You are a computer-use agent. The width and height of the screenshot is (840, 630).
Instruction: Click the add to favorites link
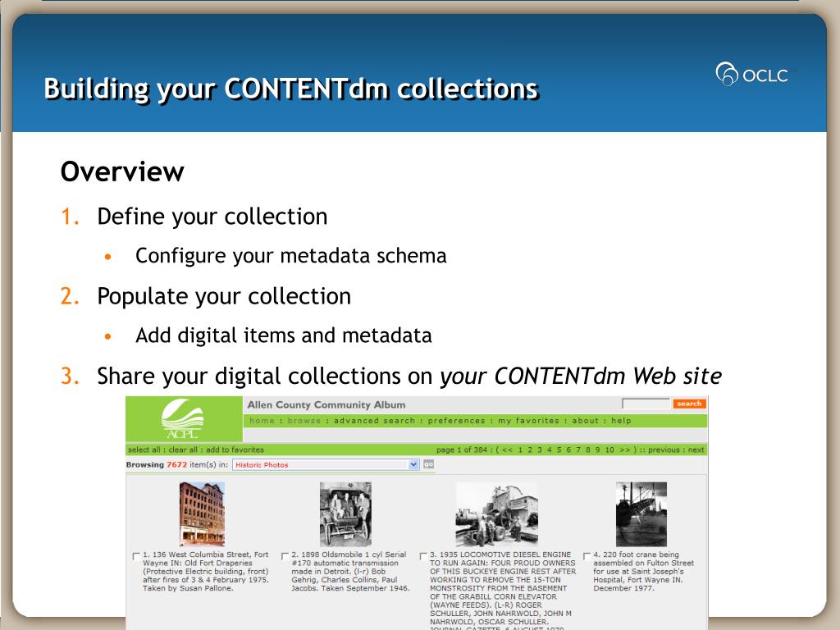[x=235, y=450]
